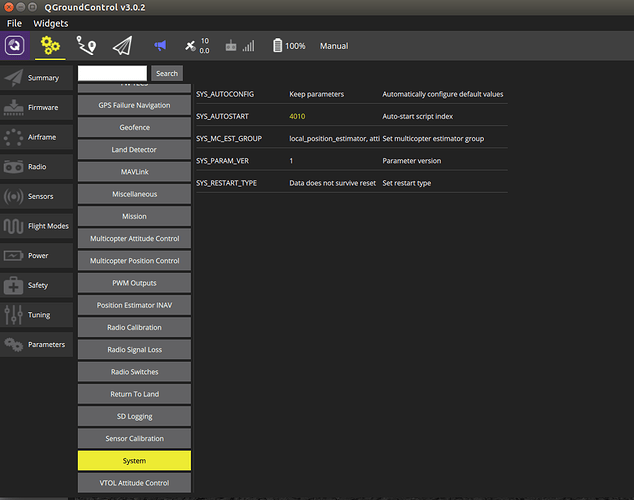Select Multicopter Position Control group
Viewport: 634px width, 500px height.
(134, 261)
